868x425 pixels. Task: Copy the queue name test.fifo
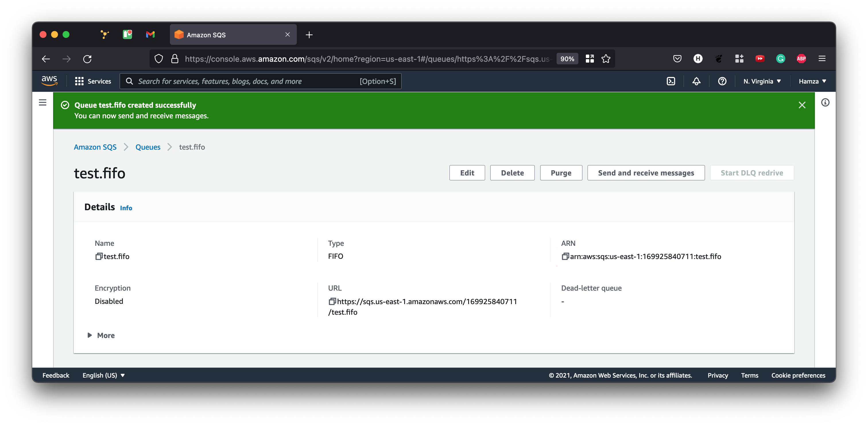98,256
